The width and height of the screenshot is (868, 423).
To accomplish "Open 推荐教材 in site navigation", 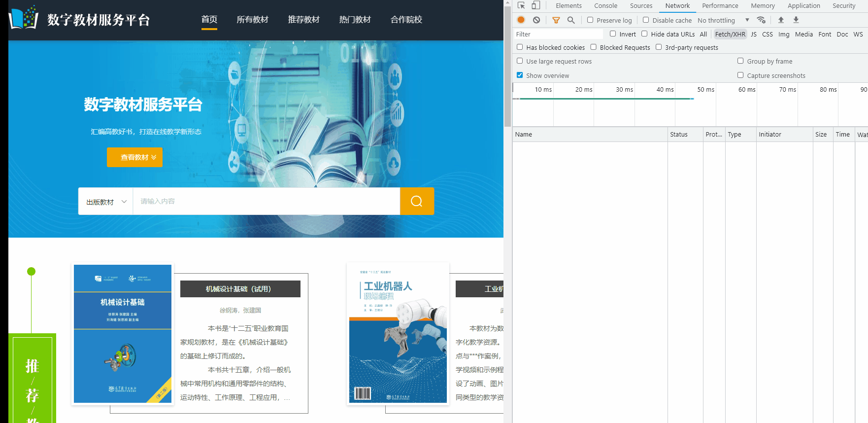I will coord(304,20).
